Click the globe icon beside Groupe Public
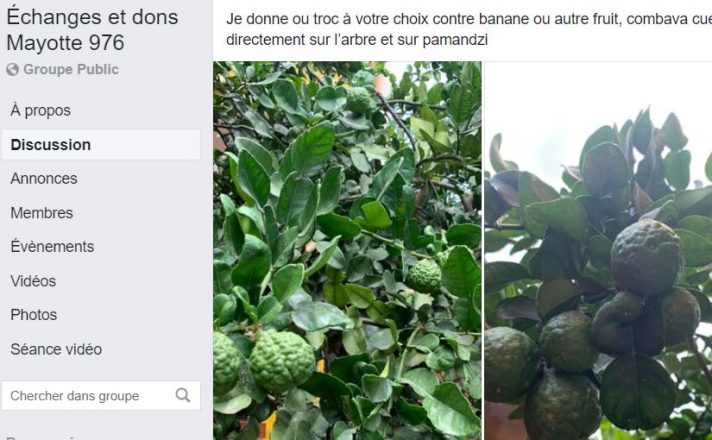Viewport: 712px width, 440px height. pos(13,69)
